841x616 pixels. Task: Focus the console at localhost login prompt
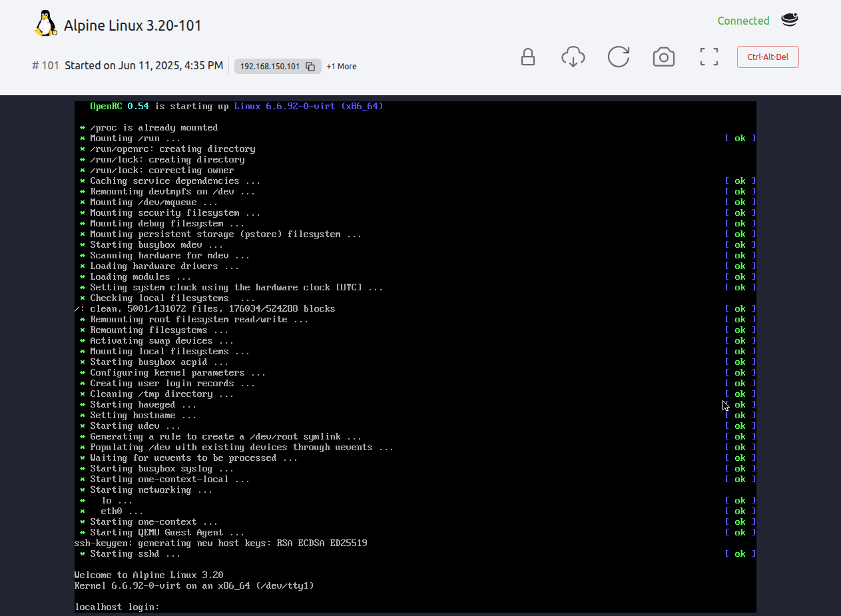tap(117, 607)
